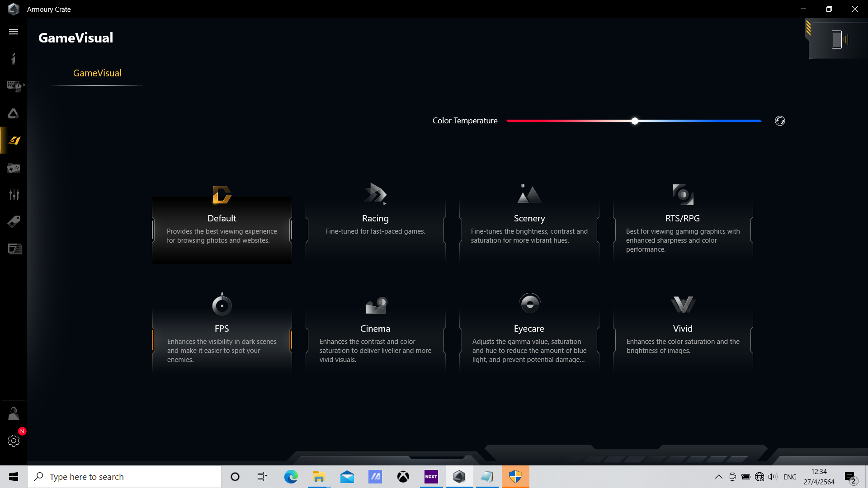Open Task View on the taskbar

tap(262, 477)
